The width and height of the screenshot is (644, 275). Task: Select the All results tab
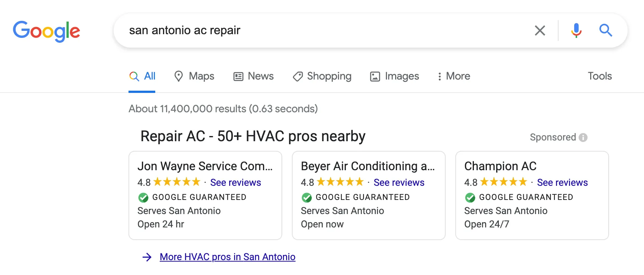[142, 76]
